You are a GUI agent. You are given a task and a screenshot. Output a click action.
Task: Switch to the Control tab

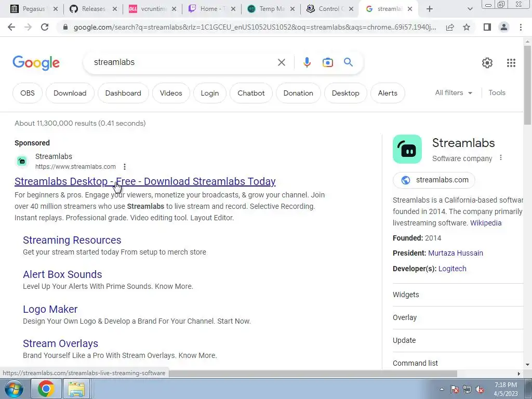(330, 9)
